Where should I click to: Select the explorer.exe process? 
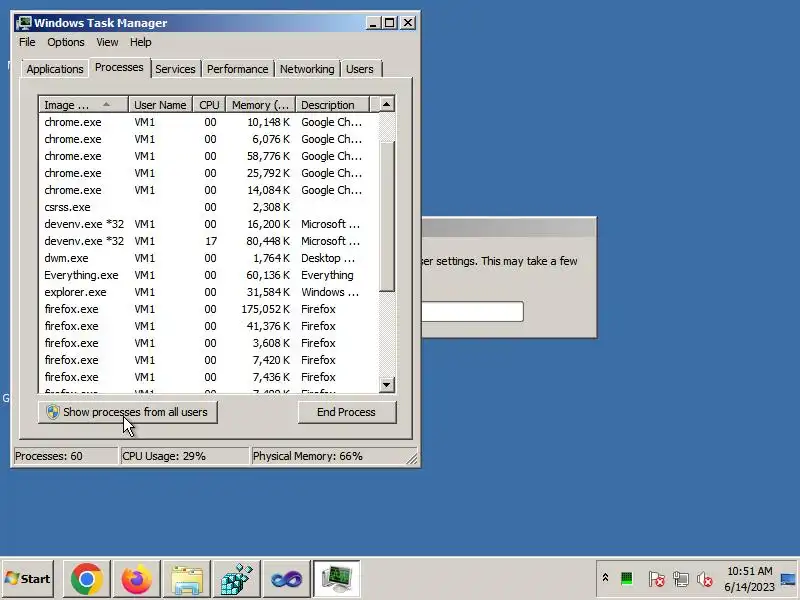pyautogui.click(x=209, y=292)
